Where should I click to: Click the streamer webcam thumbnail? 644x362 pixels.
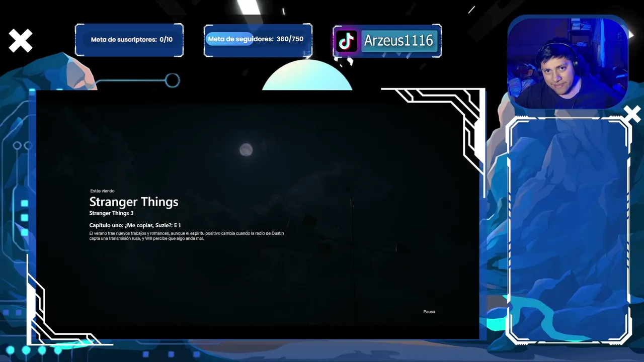(568, 63)
